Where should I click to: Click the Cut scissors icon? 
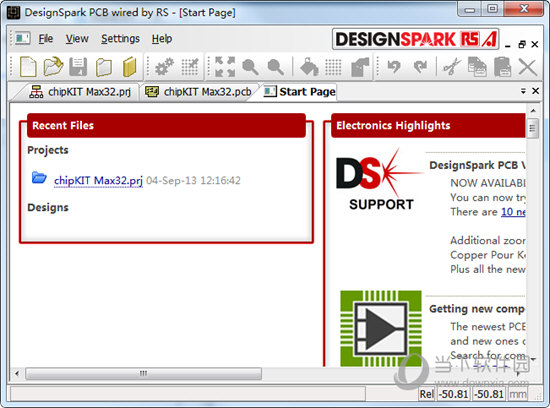coord(452,66)
